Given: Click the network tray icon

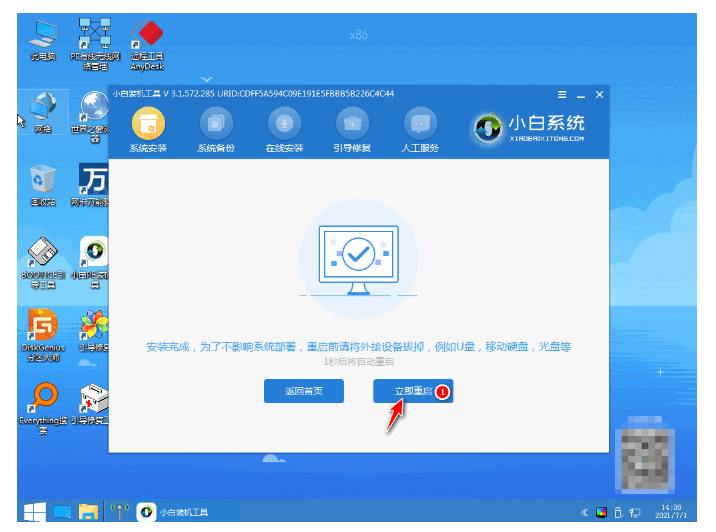Looking at the screenshot, I should tap(635, 512).
